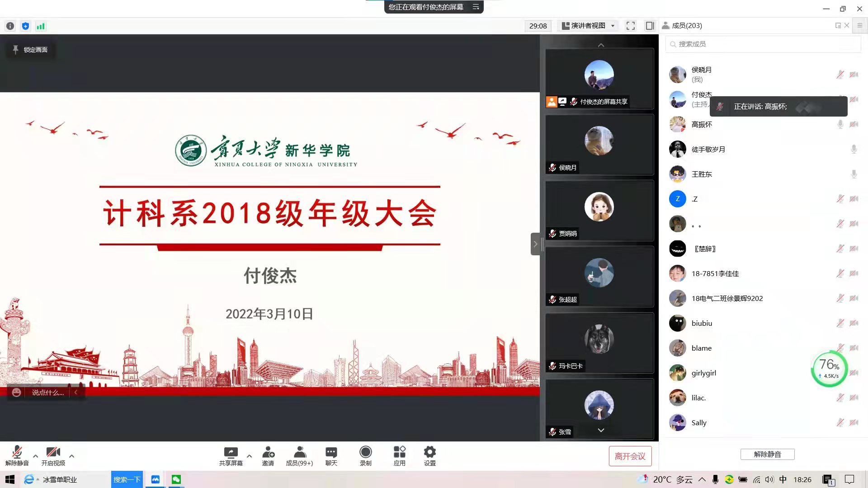868x488 pixels.
Task: Select 贾娟娟 video thumbnail
Action: click(x=599, y=211)
